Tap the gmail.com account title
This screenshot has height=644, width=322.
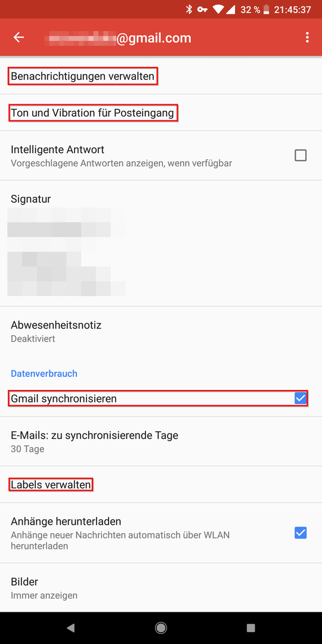click(119, 38)
